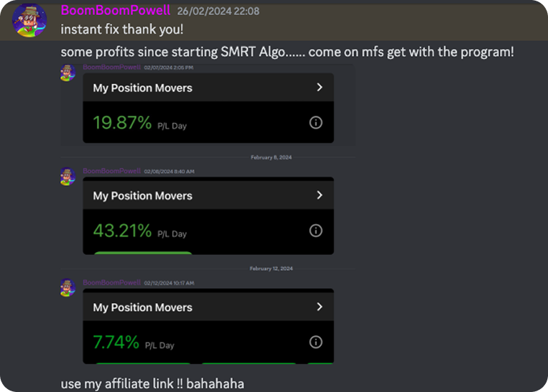The width and height of the screenshot is (548, 392).
Task: Click small avatar on the 02/07/2024 post
Action: tap(68, 73)
